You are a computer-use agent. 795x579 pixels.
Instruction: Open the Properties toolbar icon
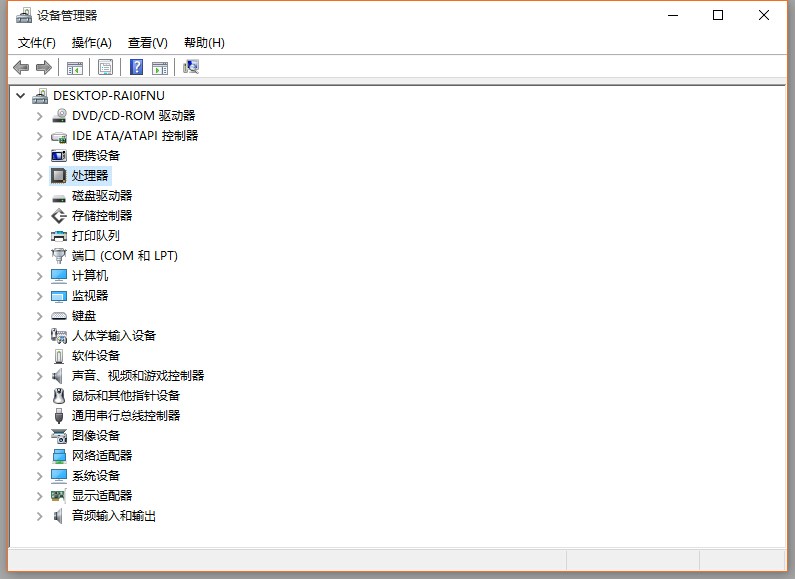pos(105,67)
